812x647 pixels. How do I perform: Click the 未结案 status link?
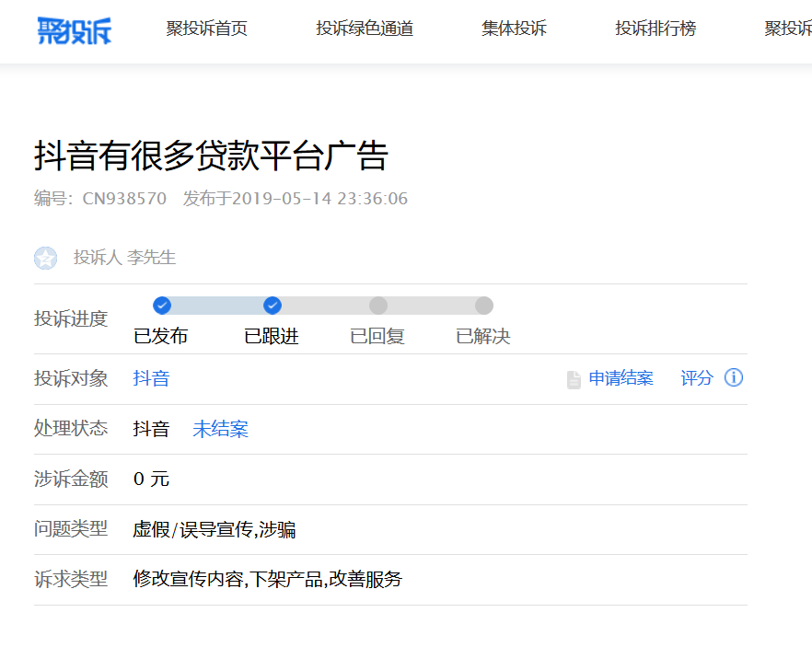[220, 428]
